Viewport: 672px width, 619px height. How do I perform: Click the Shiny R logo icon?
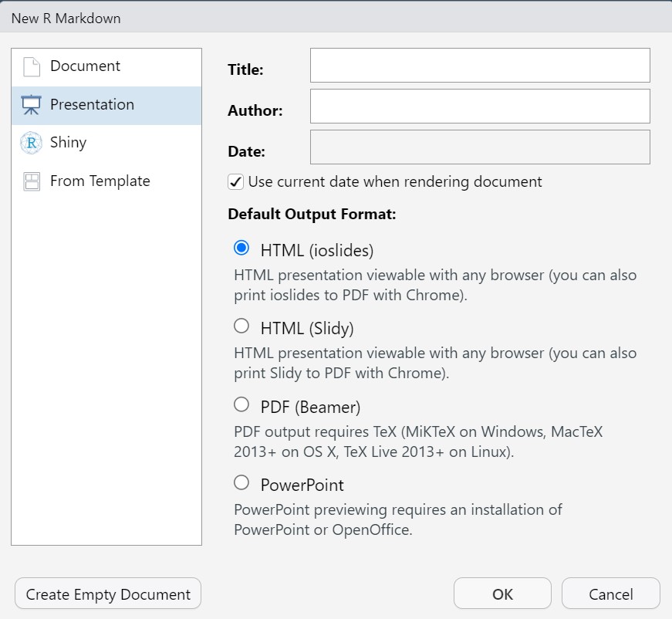(32, 143)
